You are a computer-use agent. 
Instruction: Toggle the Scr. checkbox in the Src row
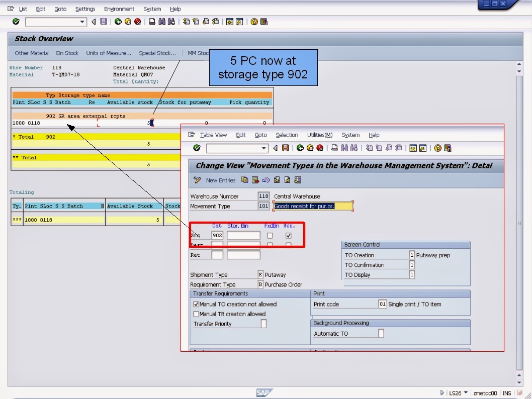(289, 235)
